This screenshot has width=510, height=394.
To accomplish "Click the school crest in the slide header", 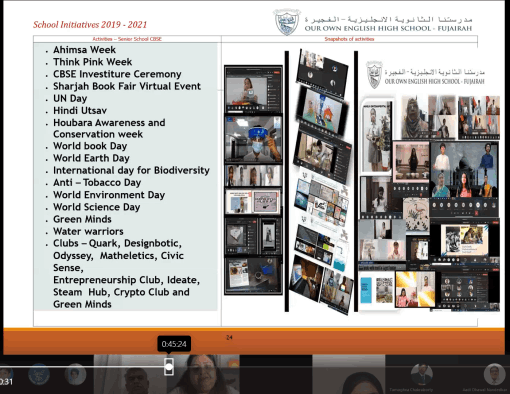I will [287, 22].
